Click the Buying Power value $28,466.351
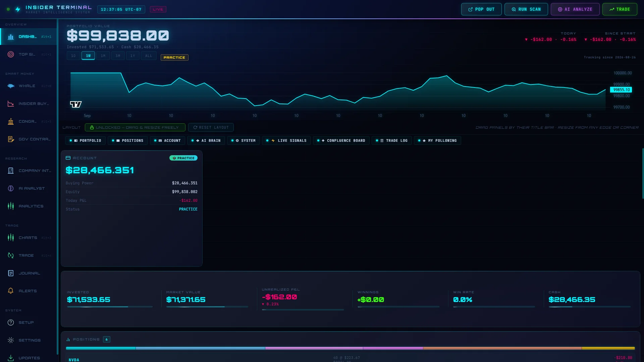 185,183
